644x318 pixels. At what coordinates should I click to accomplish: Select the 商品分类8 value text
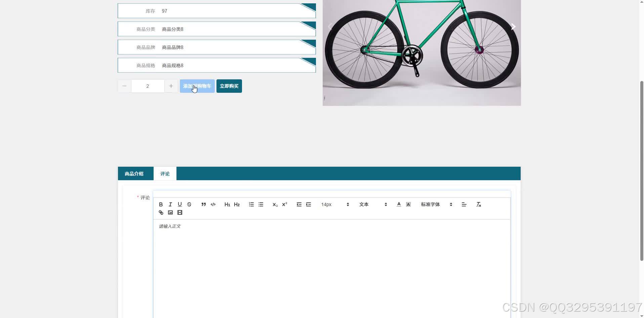[172, 29]
